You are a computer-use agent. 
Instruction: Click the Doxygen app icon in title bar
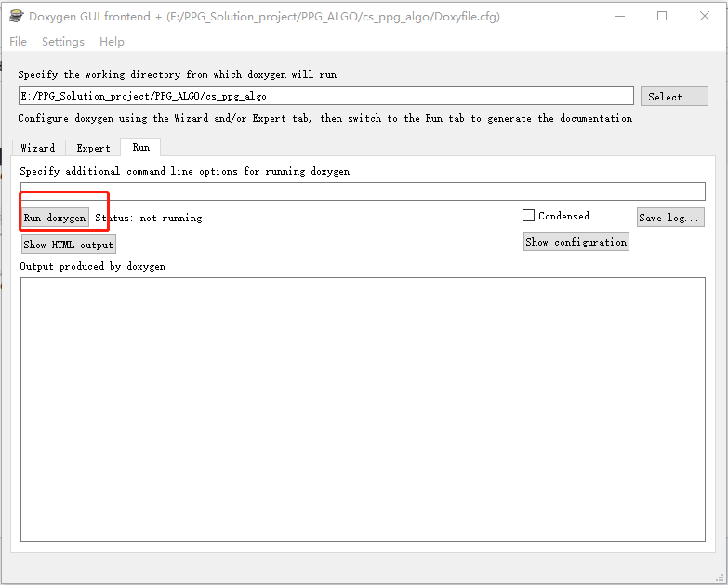coord(16,16)
